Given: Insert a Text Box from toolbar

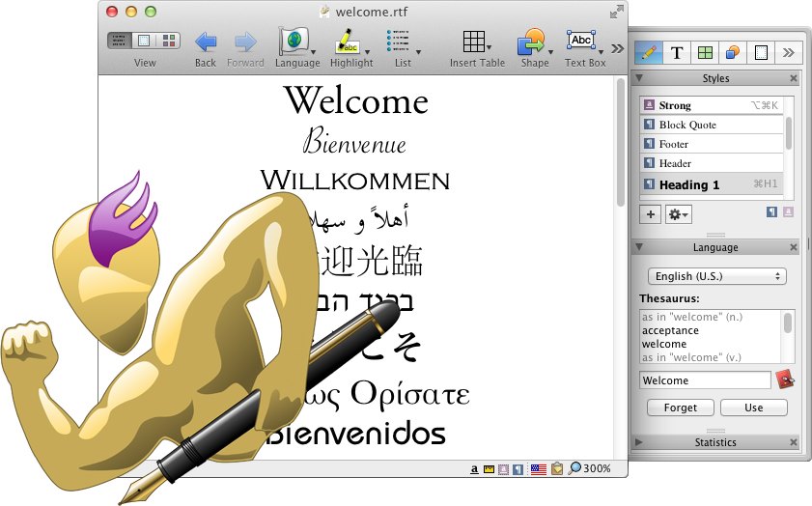Looking at the screenshot, I should pyautogui.click(x=581, y=41).
